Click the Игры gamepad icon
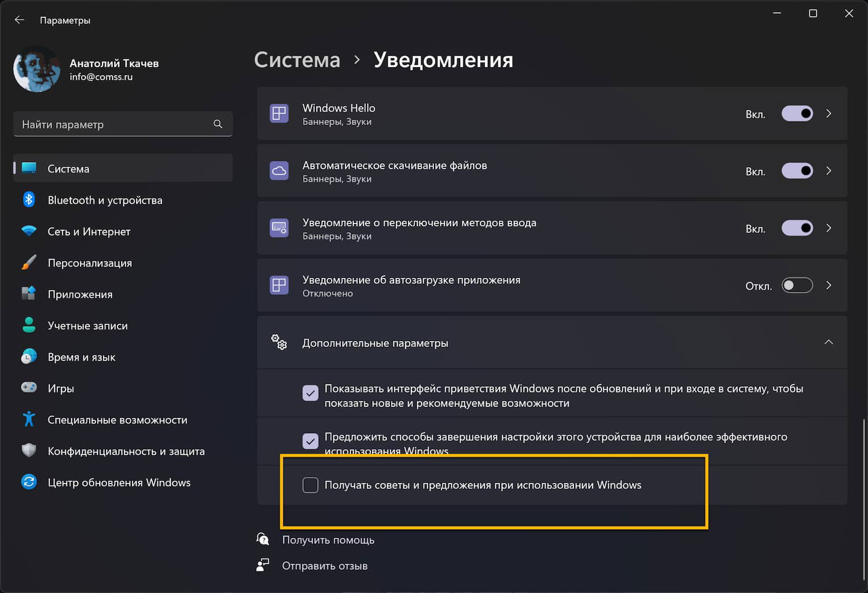The image size is (868, 593). (x=29, y=387)
